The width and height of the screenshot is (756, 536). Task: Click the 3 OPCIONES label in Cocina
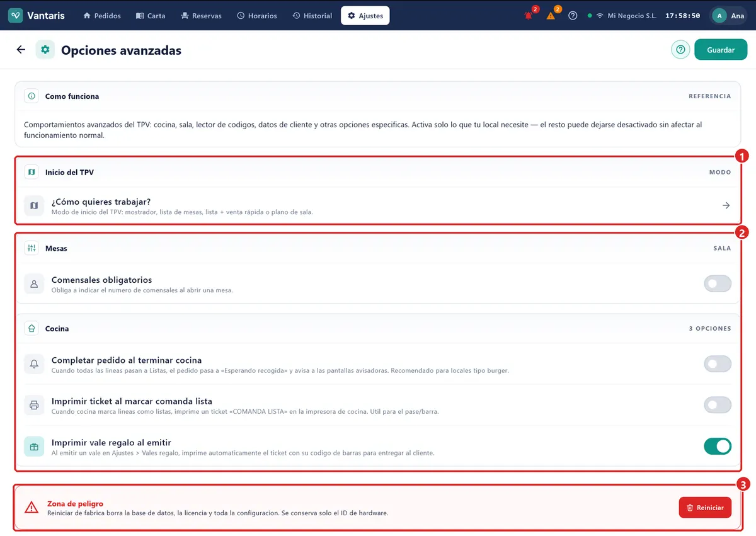710,329
